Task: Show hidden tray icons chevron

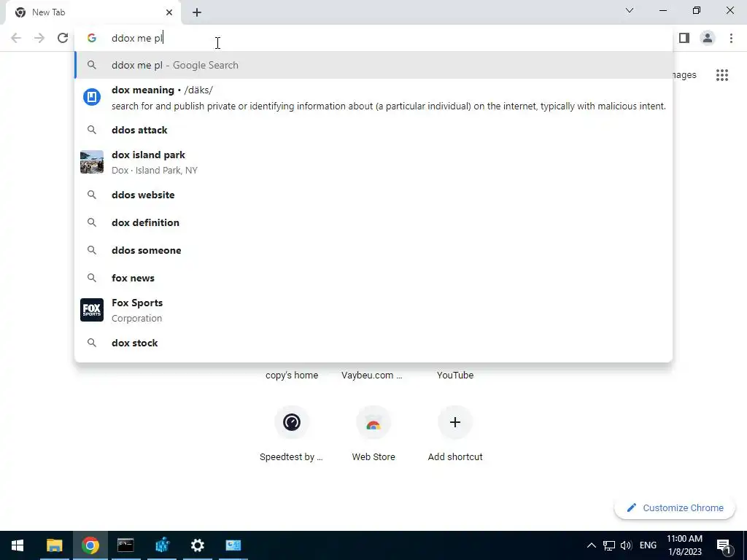Action: tap(591, 545)
